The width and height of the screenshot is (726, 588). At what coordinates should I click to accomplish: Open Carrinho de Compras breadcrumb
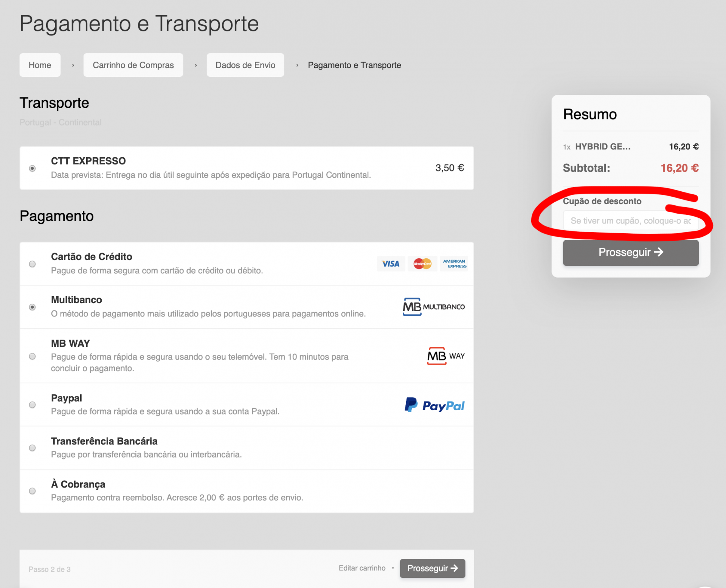(x=133, y=65)
